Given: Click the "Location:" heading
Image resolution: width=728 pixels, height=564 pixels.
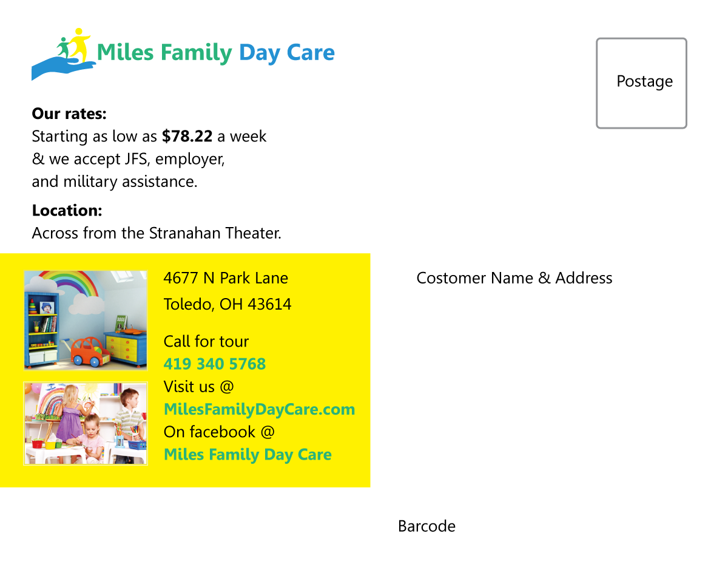Looking at the screenshot, I should (x=67, y=211).
